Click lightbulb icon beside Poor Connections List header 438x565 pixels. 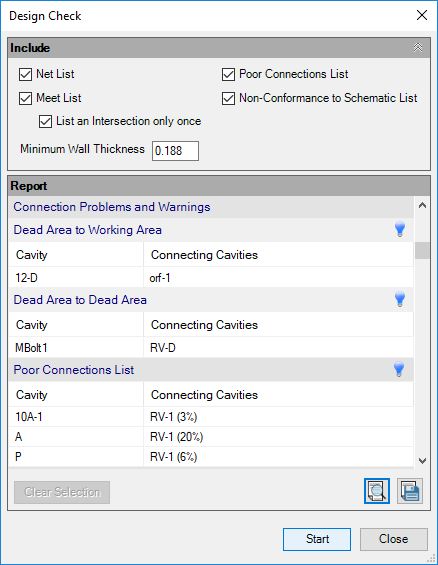399,369
